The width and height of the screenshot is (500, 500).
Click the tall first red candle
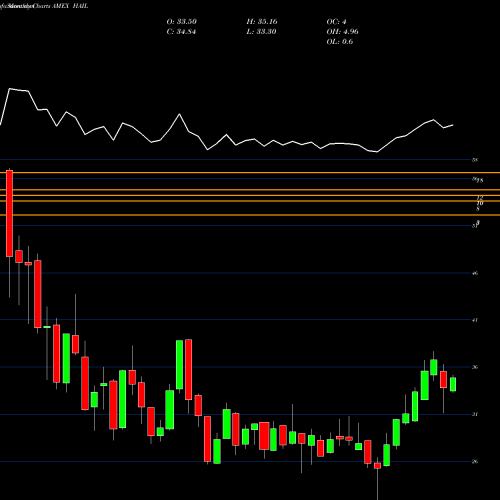click(x=9, y=213)
